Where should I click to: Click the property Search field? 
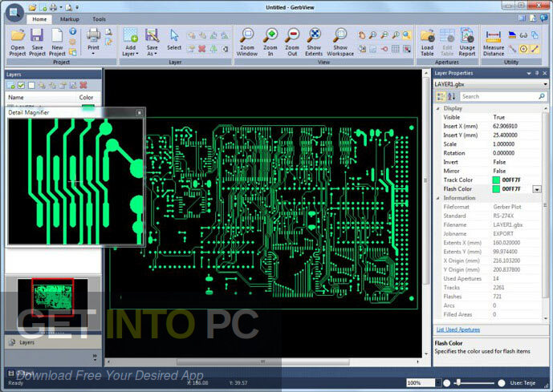tap(503, 96)
